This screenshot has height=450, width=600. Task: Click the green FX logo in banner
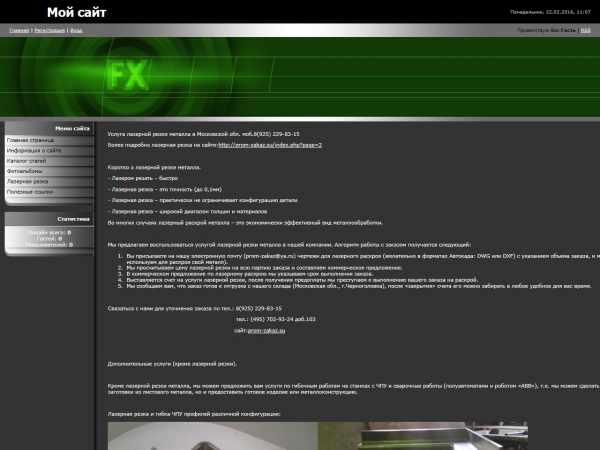point(128,77)
